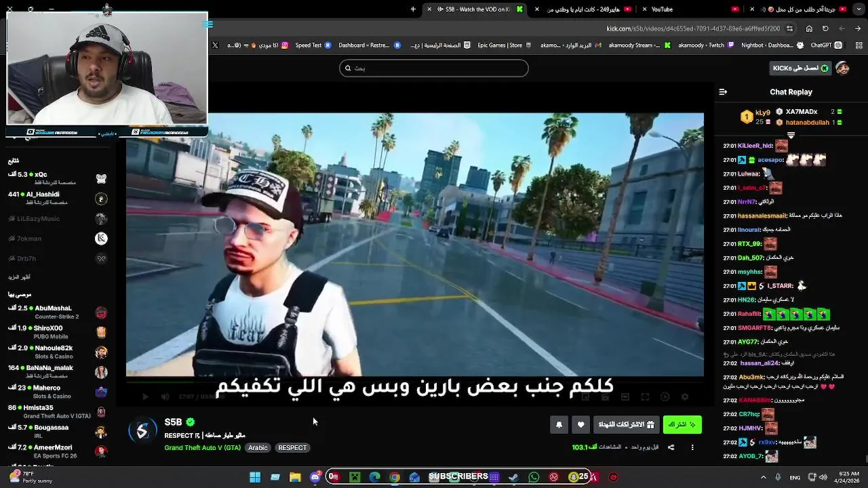Click 7okman channel avatar icon

[101, 239]
